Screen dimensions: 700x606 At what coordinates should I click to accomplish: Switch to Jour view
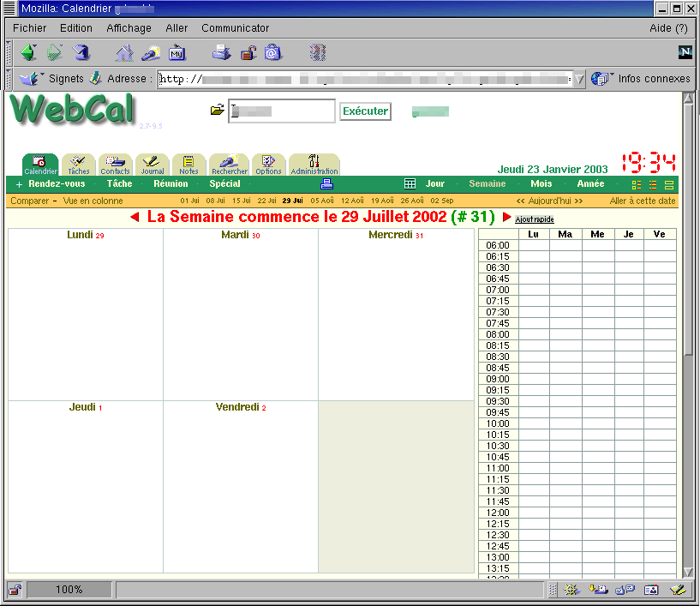434,183
